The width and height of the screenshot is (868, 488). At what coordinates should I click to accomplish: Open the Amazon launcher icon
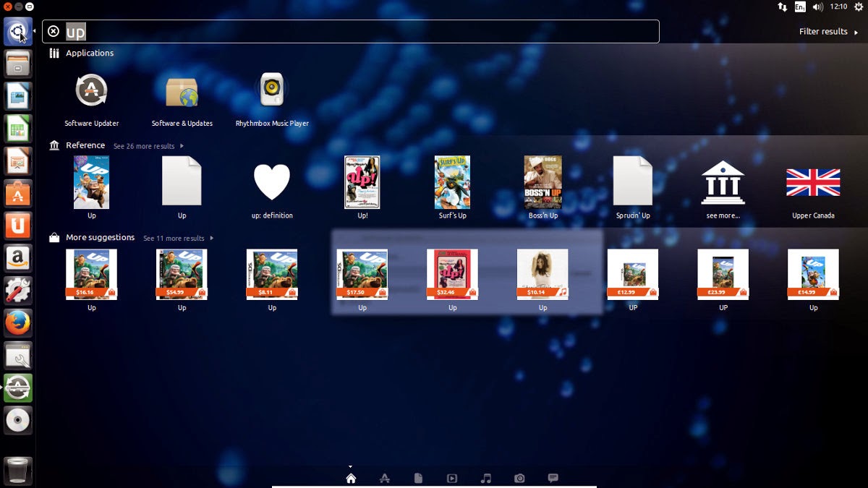[18, 259]
